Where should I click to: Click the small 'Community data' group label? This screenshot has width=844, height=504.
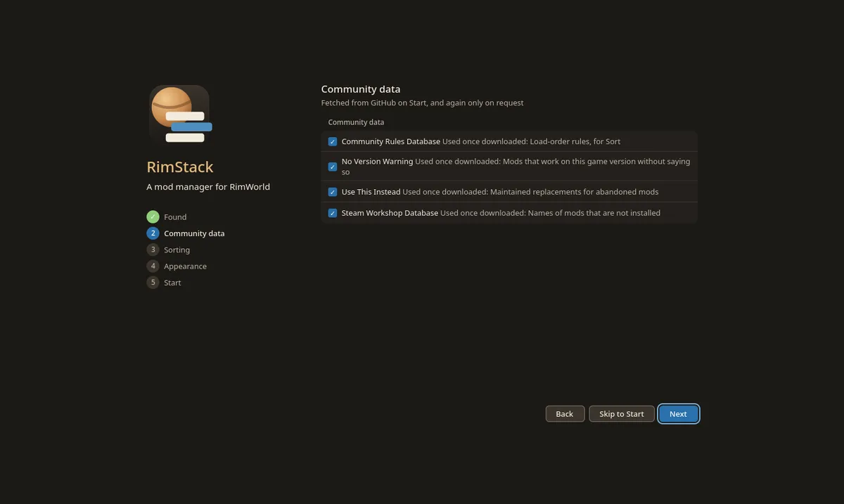[x=356, y=122]
